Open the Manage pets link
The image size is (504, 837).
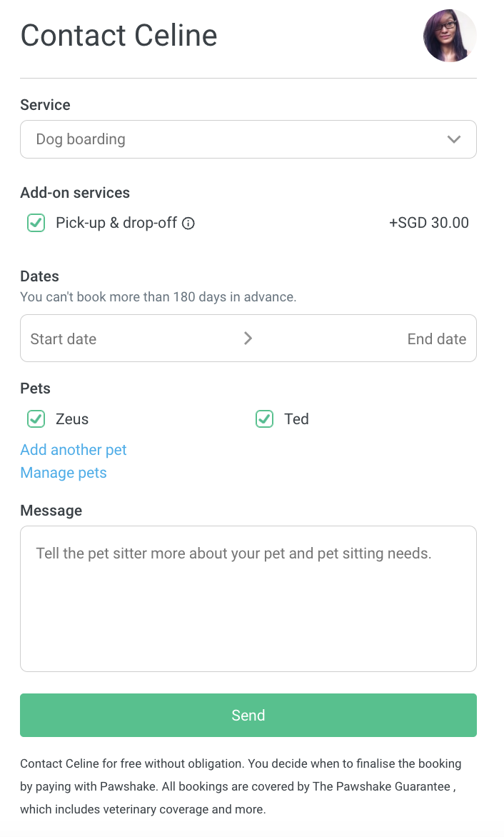click(x=64, y=473)
